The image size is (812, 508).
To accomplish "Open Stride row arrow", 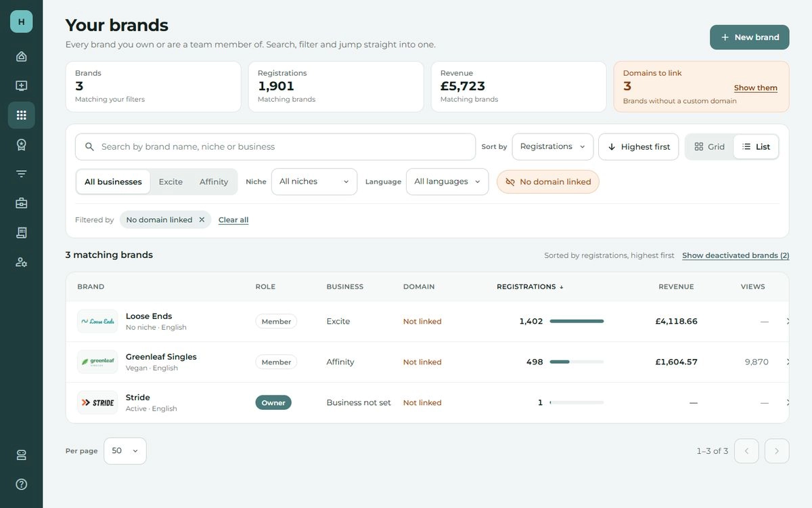I will pos(788,403).
